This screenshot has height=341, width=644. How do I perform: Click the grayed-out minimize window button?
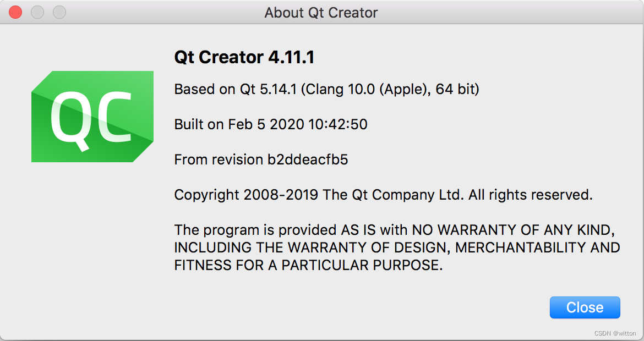click(x=37, y=12)
